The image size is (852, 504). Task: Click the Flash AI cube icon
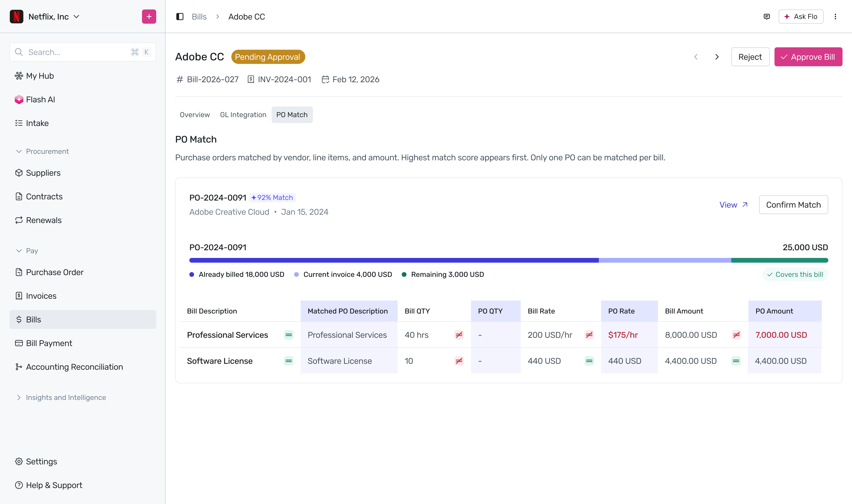(19, 100)
